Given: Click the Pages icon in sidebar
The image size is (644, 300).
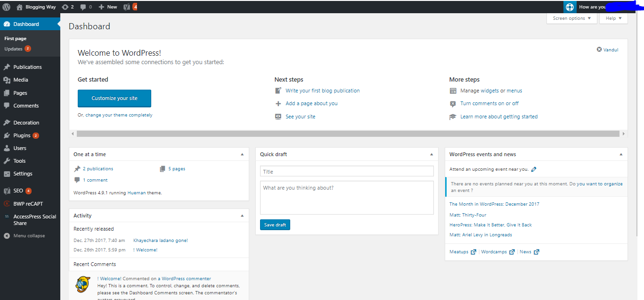Looking at the screenshot, I should [x=7, y=93].
